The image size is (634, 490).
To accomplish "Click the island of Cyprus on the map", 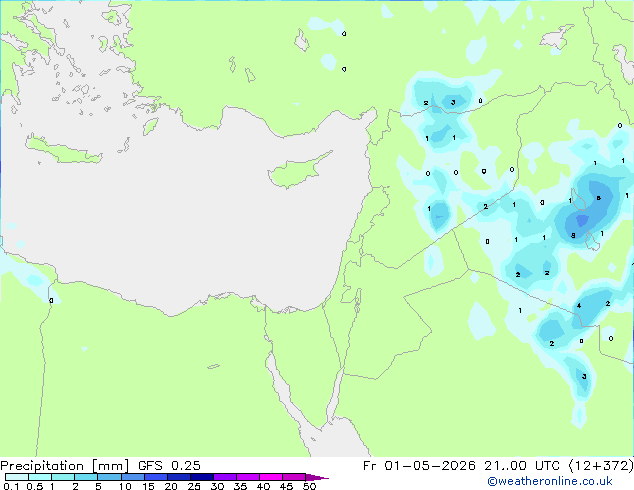I will pos(296,172).
